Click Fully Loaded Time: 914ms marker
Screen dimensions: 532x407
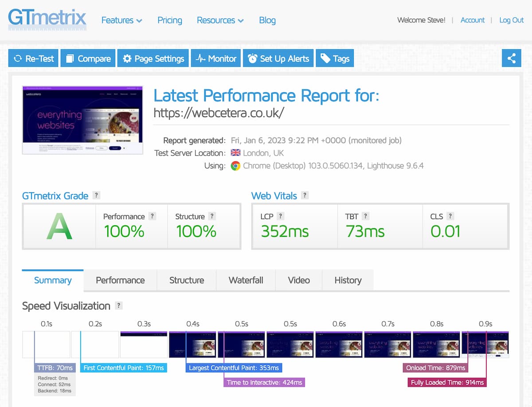(x=447, y=382)
